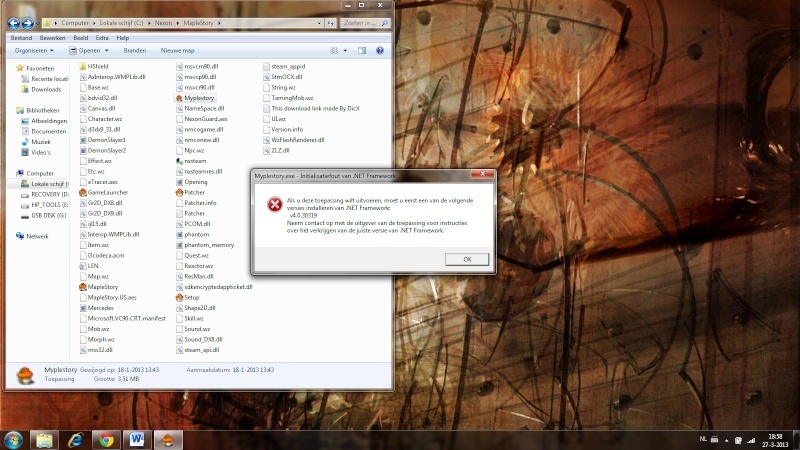The height and width of the screenshot is (450, 800).
Task: Refresh the folder via address bar button
Action: coord(331,23)
